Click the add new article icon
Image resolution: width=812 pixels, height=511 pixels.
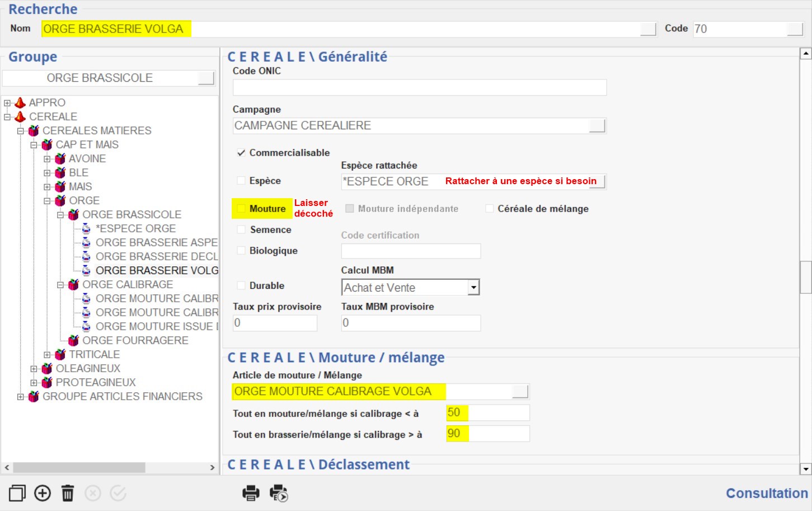[x=43, y=493]
